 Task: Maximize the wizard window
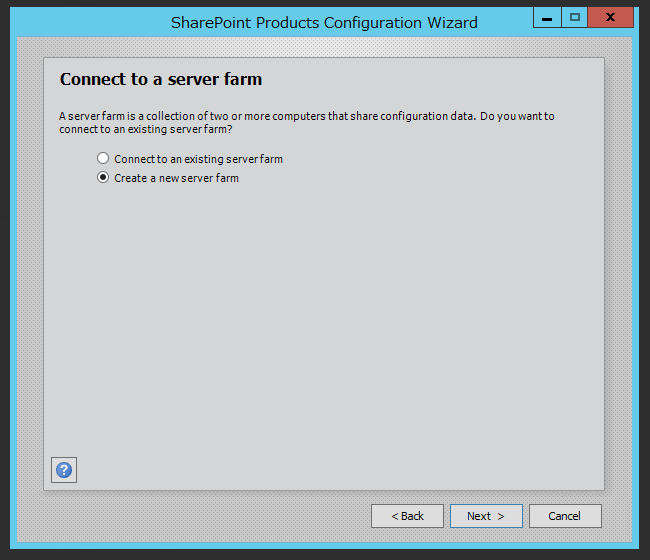click(x=575, y=17)
